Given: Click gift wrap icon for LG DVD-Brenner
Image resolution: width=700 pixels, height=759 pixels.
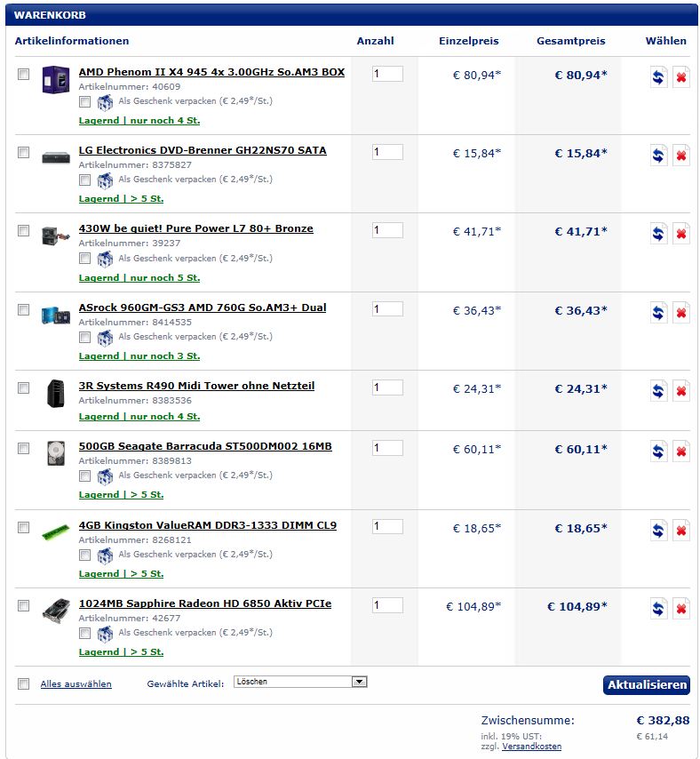Looking at the screenshot, I should [105, 180].
